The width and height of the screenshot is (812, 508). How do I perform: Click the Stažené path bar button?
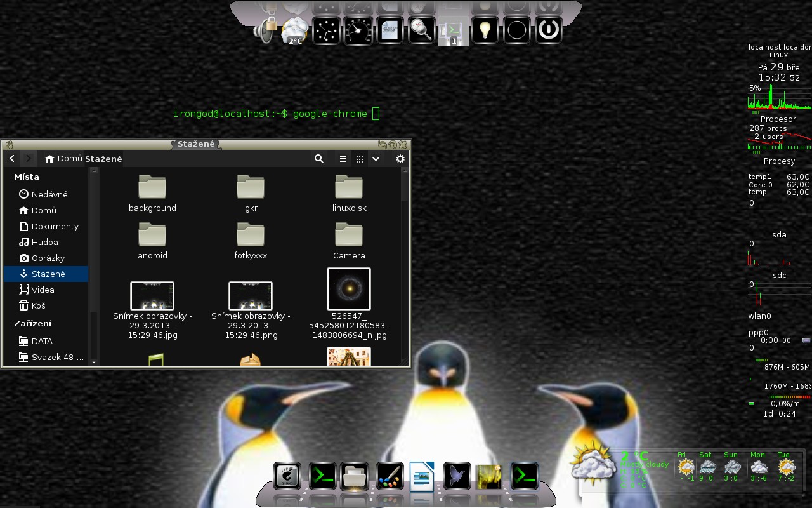point(103,159)
